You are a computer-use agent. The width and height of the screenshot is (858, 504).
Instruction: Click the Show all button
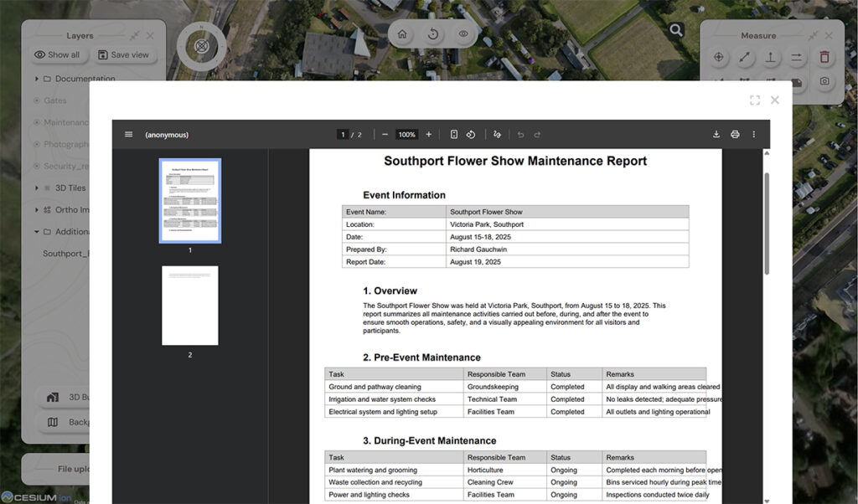[57, 55]
